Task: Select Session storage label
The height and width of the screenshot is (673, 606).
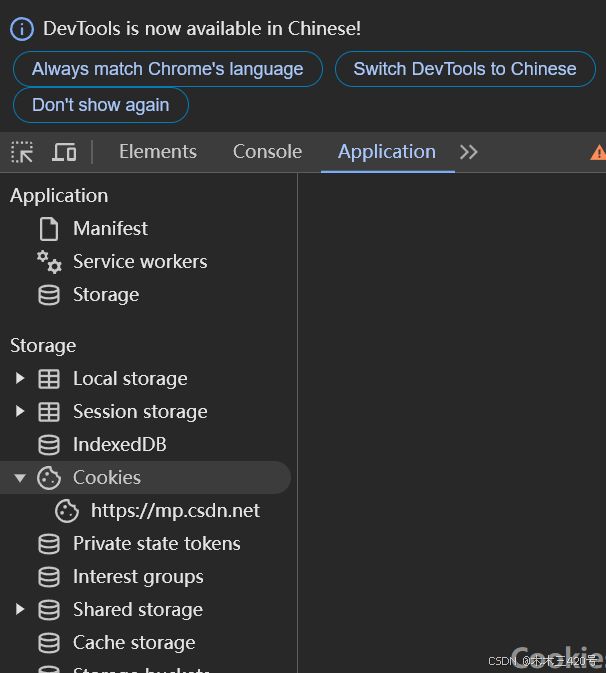Action: [140, 412]
